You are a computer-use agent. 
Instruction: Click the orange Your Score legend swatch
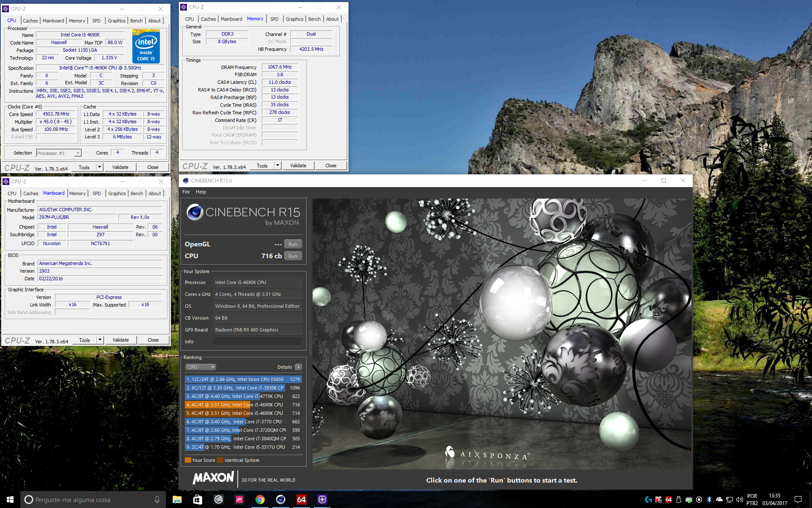(x=188, y=460)
